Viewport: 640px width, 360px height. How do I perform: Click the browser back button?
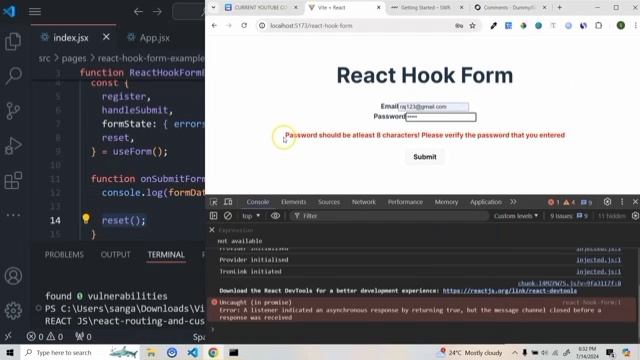[214, 25]
